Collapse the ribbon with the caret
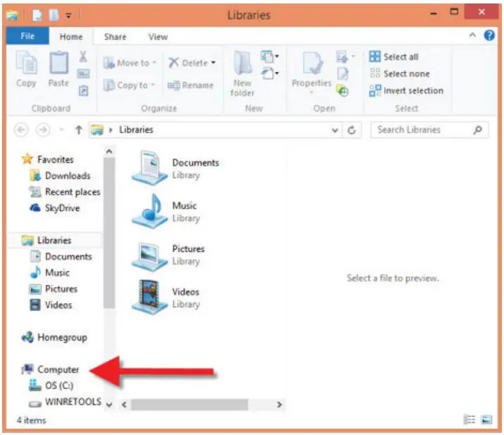The width and height of the screenshot is (504, 435). coord(472,35)
